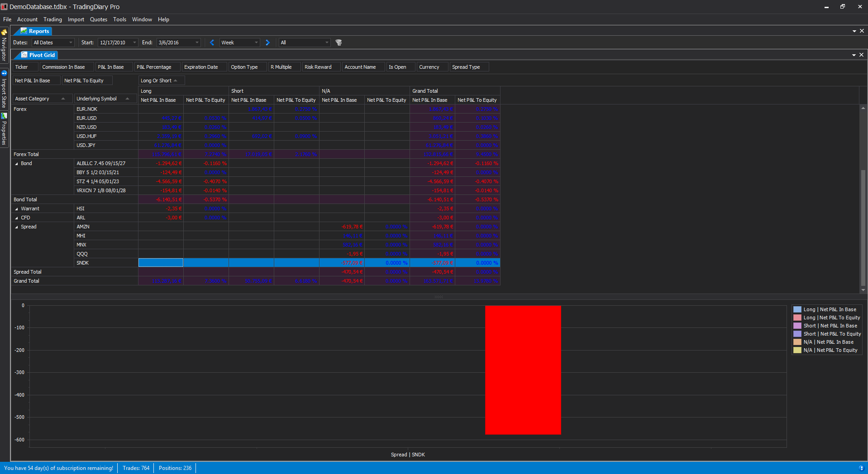Screen dimensions: 868x474
Task: Open the Trading menu
Action: tap(52, 19)
